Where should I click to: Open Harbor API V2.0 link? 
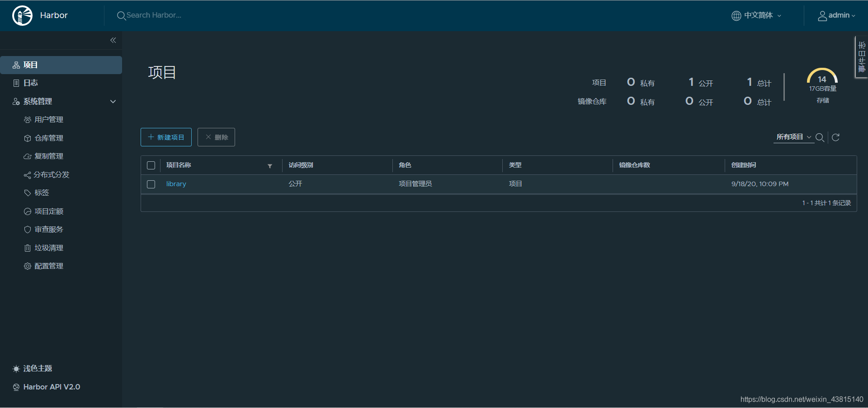(x=47, y=387)
